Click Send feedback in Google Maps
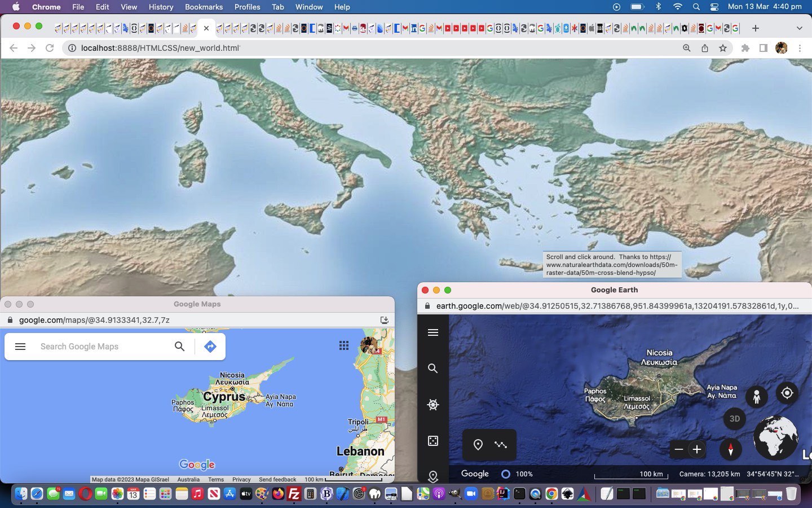 coord(277,480)
